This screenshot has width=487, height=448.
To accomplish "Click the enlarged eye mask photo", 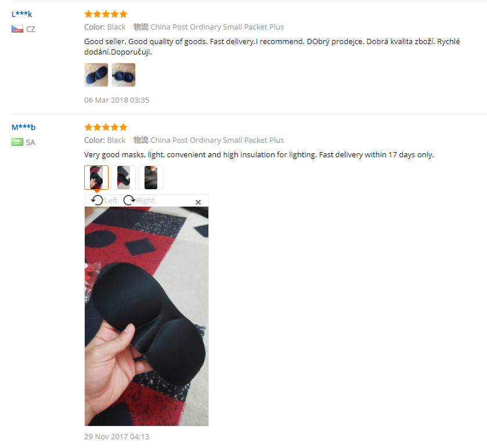I will (x=147, y=316).
